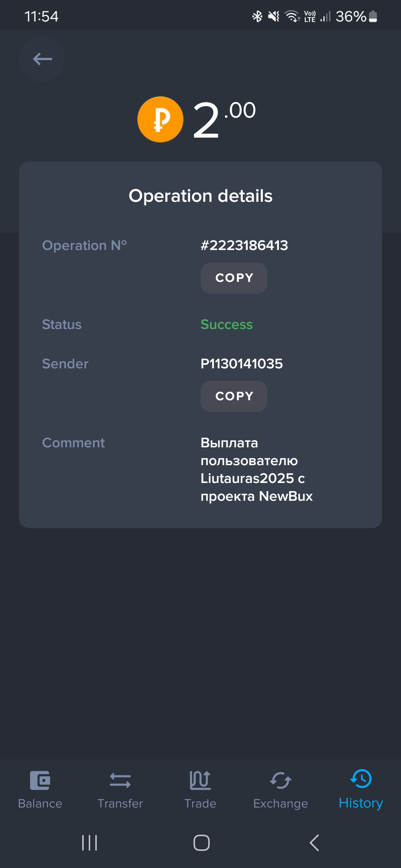
Task: Tap the battery indicator in status bar
Action: tap(373, 16)
